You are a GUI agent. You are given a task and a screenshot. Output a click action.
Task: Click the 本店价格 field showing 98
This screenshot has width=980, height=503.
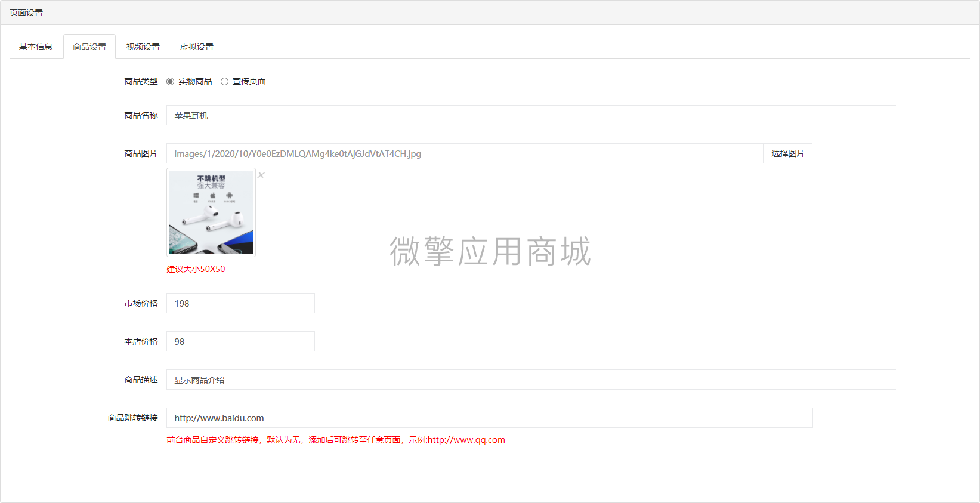[240, 341]
